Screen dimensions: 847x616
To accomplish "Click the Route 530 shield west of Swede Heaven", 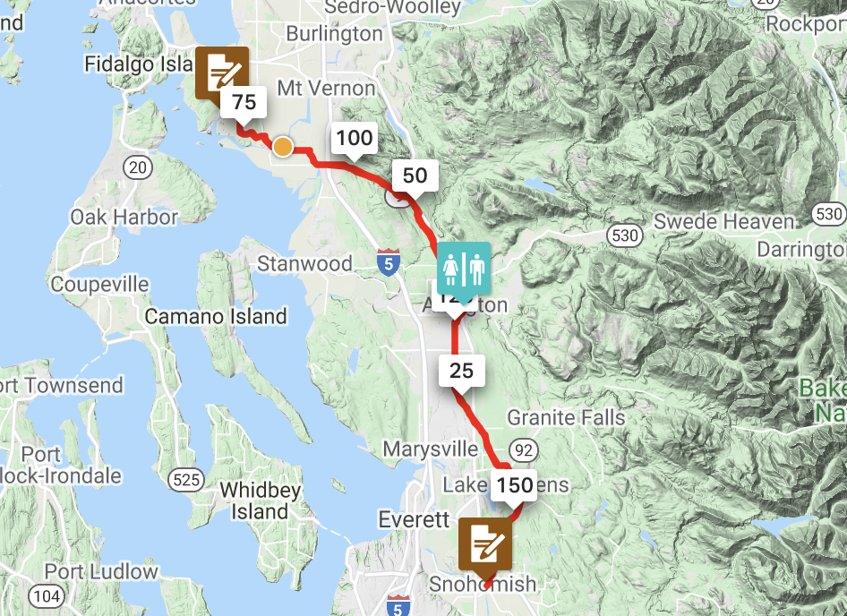I will (x=625, y=235).
